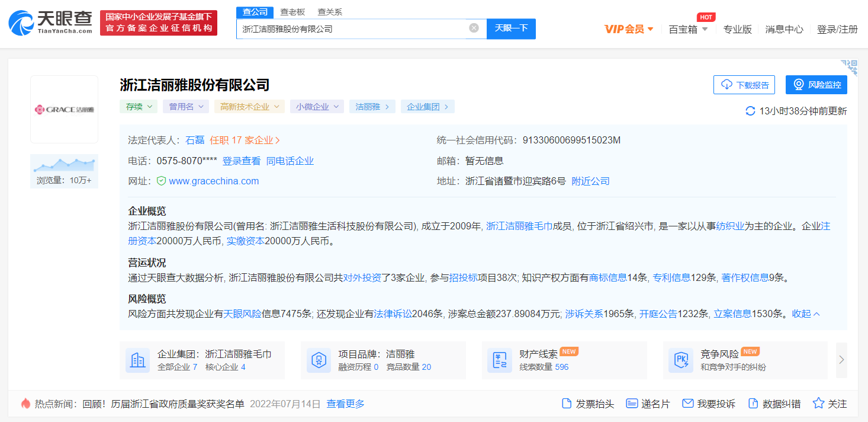Open the 竞争风险 PK icon
868x422 pixels.
681,360
